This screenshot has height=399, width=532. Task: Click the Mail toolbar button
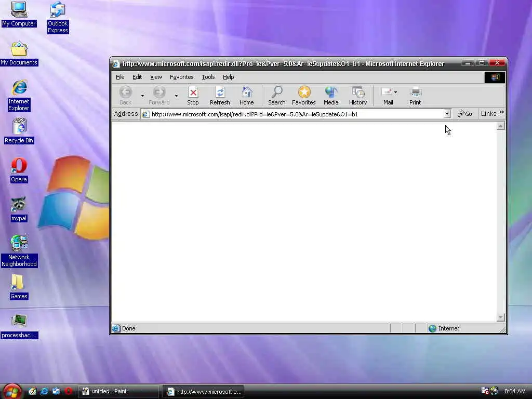387,96
